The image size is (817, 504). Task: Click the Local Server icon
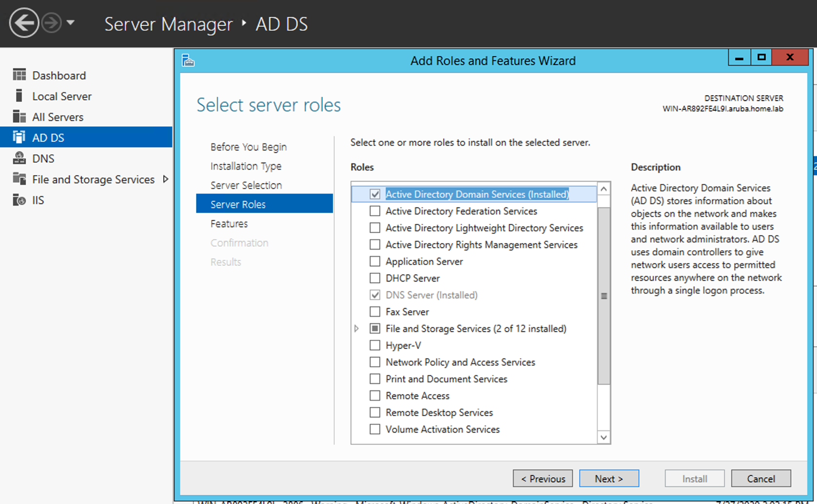(x=19, y=96)
